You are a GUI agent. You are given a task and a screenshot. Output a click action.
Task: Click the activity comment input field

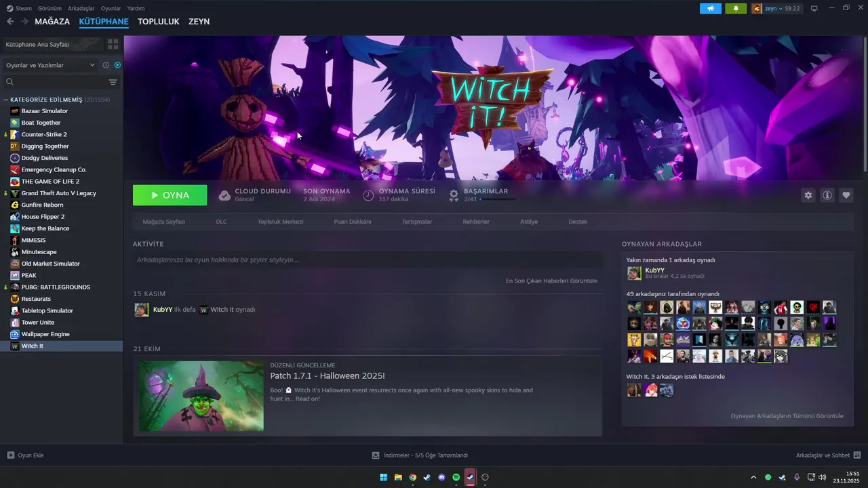coord(368,260)
